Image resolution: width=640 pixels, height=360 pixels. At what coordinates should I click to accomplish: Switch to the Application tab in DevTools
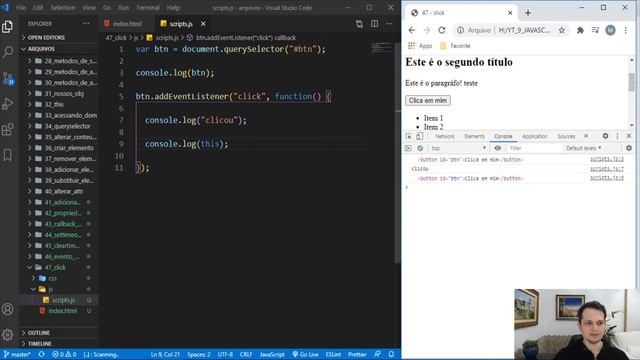click(535, 136)
